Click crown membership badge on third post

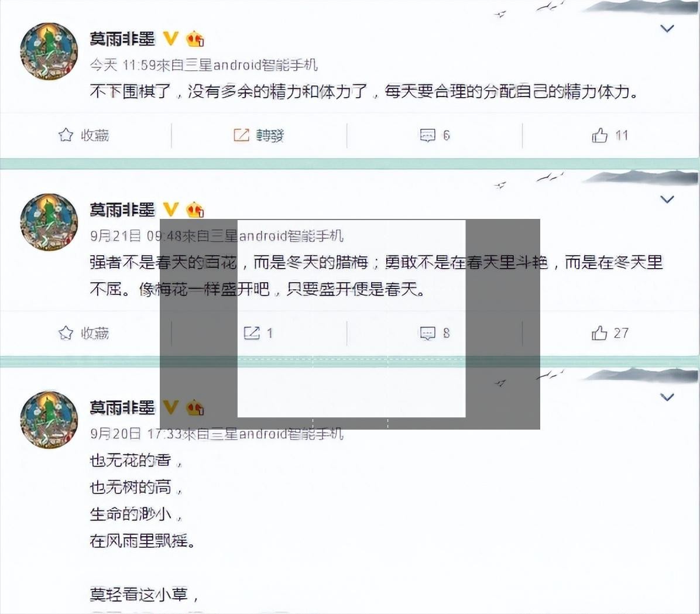pyautogui.click(x=195, y=408)
